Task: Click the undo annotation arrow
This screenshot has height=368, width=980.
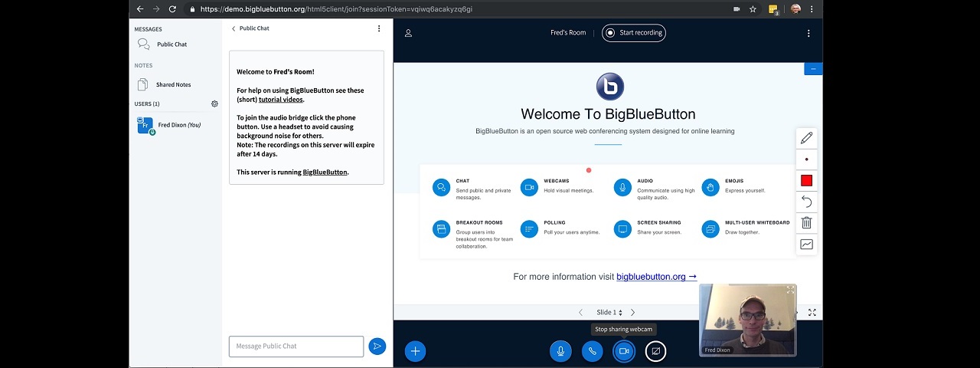Action: [x=806, y=202]
